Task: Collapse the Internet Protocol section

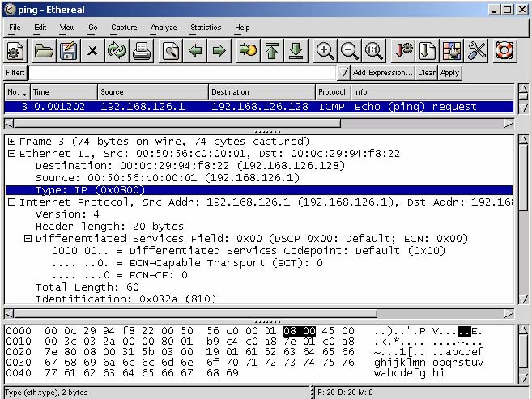Action: point(12,202)
